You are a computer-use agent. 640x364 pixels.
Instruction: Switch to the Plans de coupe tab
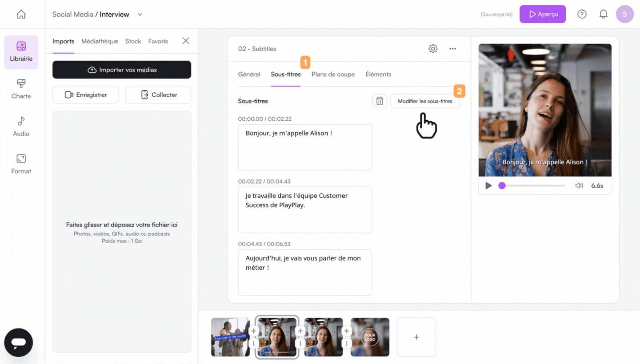point(333,74)
